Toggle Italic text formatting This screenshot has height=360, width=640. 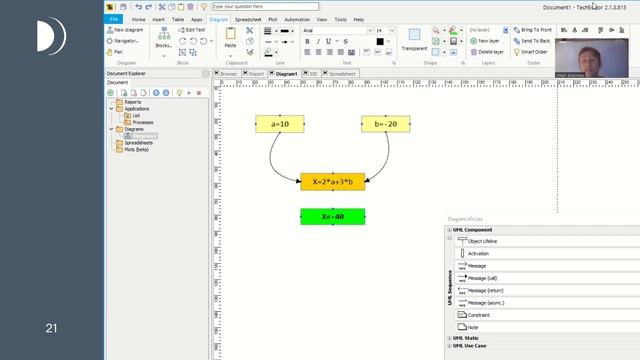pos(318,41)
